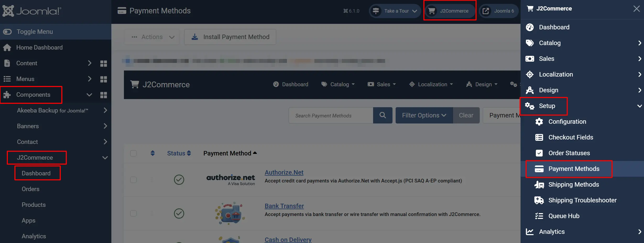Click the Toggle Menu switch icon
The image size is (644, 243).
point(7,32)
